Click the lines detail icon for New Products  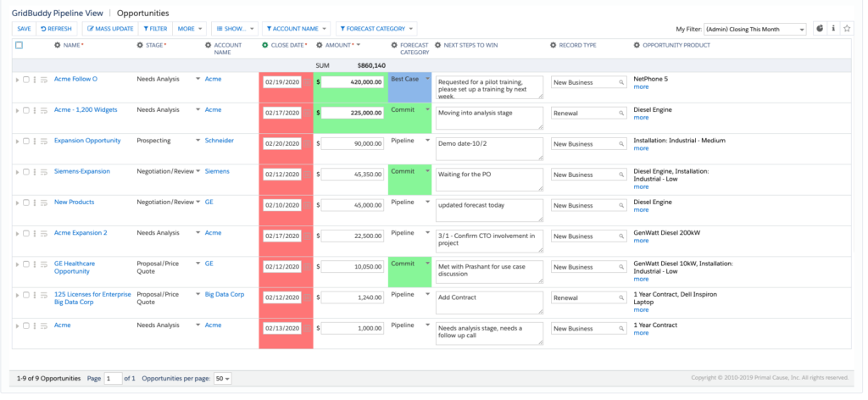tap(44, 203)
